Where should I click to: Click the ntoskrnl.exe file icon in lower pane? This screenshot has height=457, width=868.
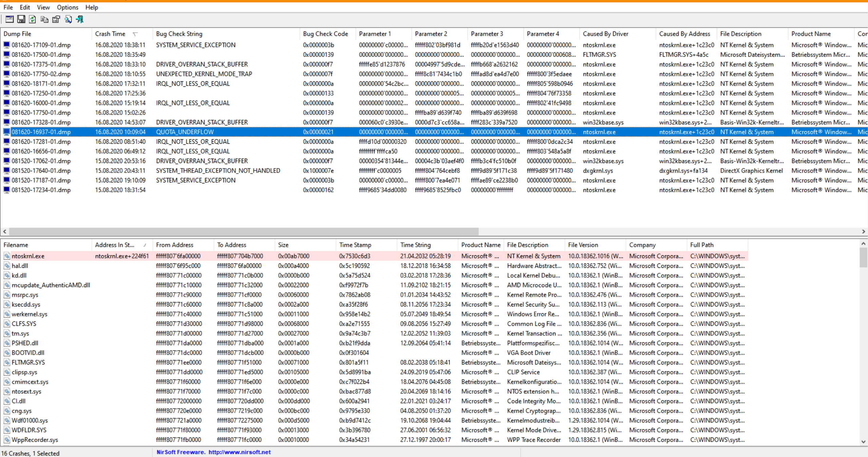pos(7,256)
